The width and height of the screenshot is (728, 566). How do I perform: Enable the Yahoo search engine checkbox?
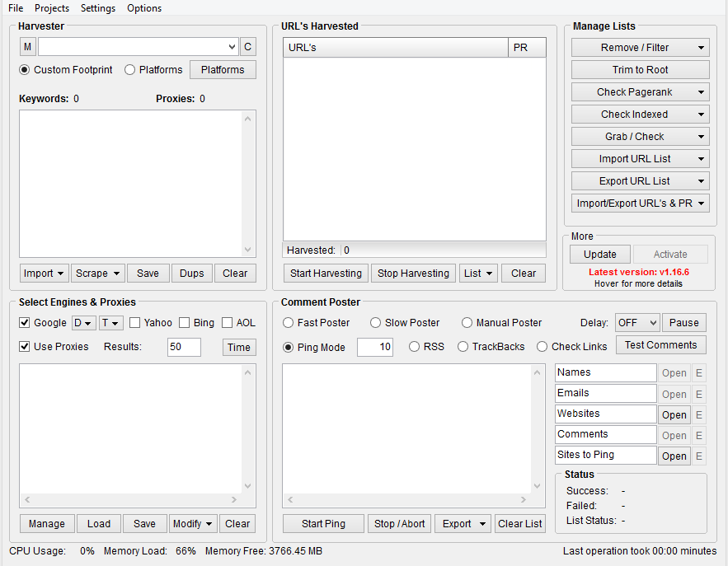coord(135,323)
